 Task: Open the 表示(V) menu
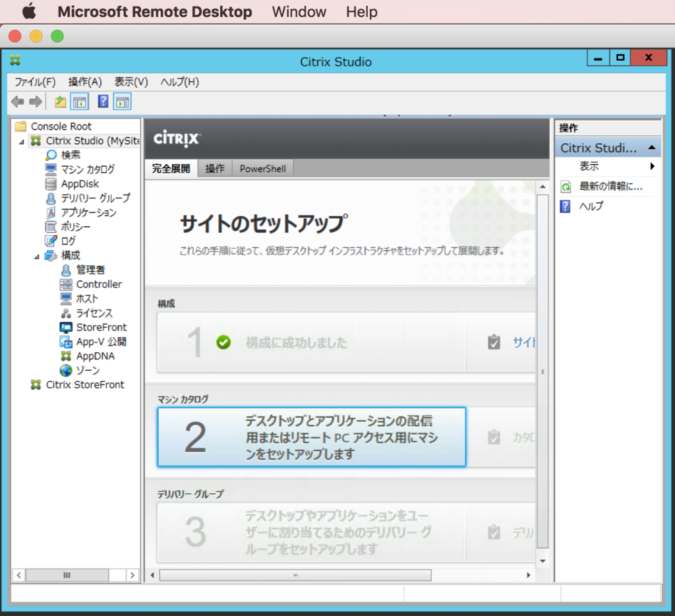[x=131, y=82]
